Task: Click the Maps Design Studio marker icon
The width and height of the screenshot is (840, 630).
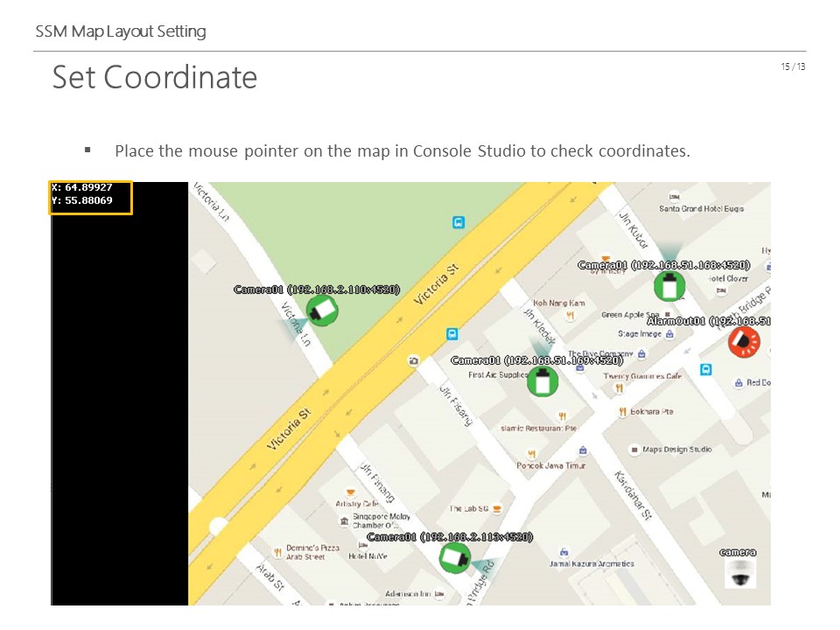Action: pyautogui.click(x=634, y=450)
